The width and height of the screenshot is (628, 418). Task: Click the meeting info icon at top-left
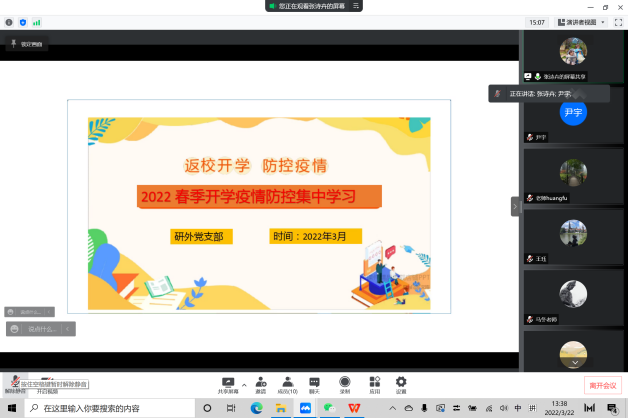(x=9, y=21)
